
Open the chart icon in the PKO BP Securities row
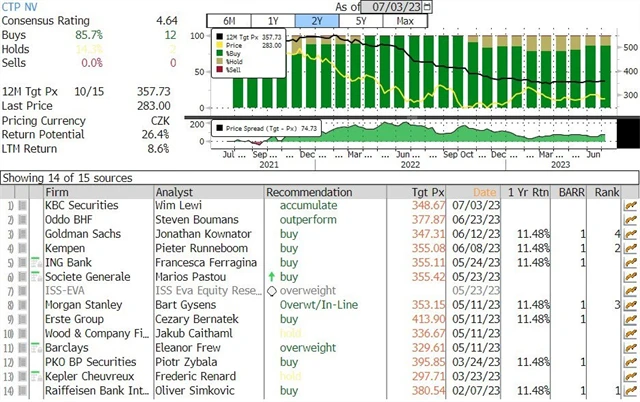631,362
